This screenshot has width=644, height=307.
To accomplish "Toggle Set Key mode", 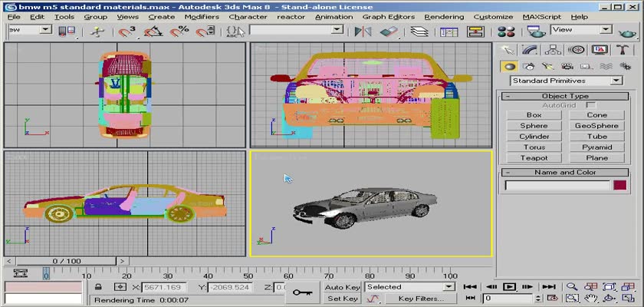I will [x=342, y=299].
